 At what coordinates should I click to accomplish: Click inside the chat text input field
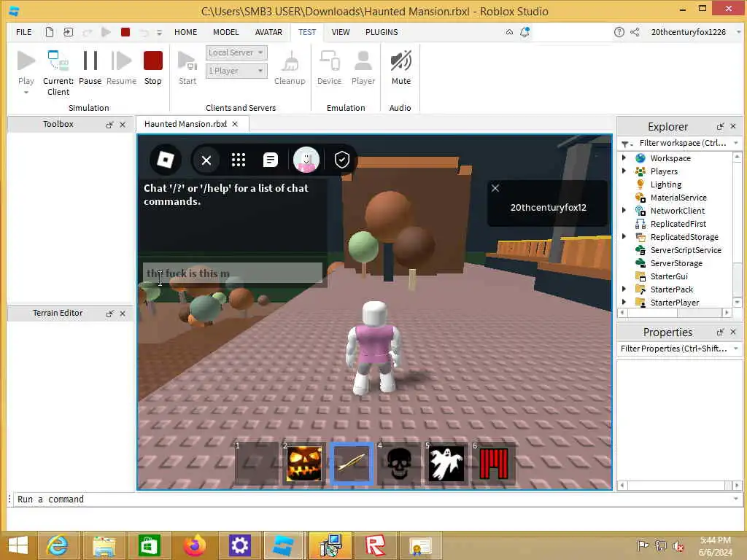(x=233, y=273)
